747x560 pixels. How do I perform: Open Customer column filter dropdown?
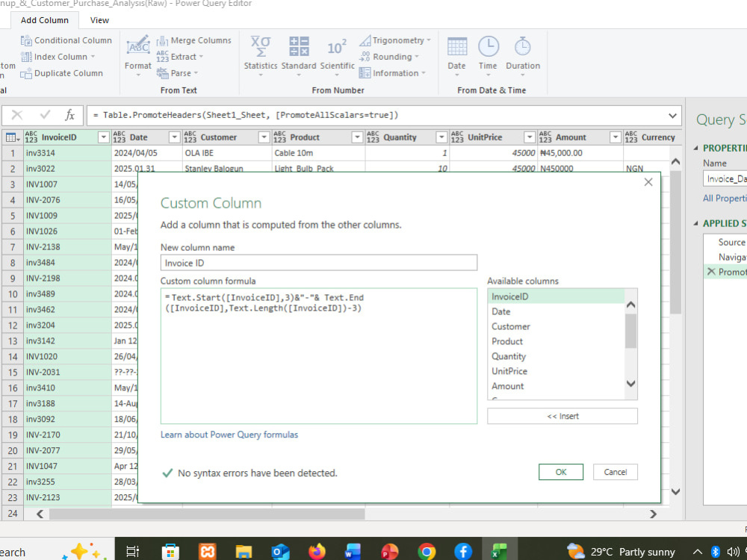[264, 137]
